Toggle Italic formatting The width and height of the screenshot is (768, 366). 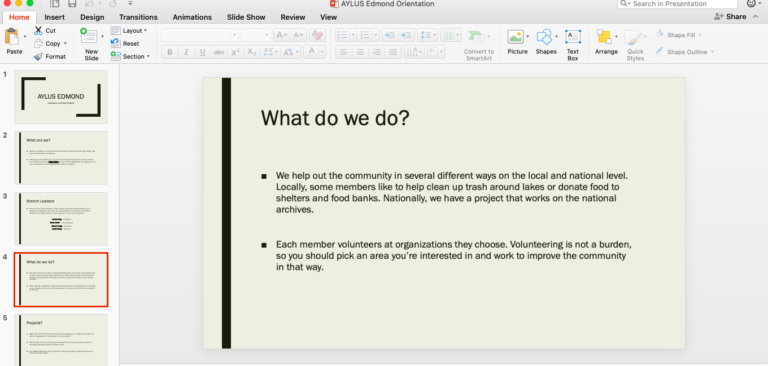[186, 52]
